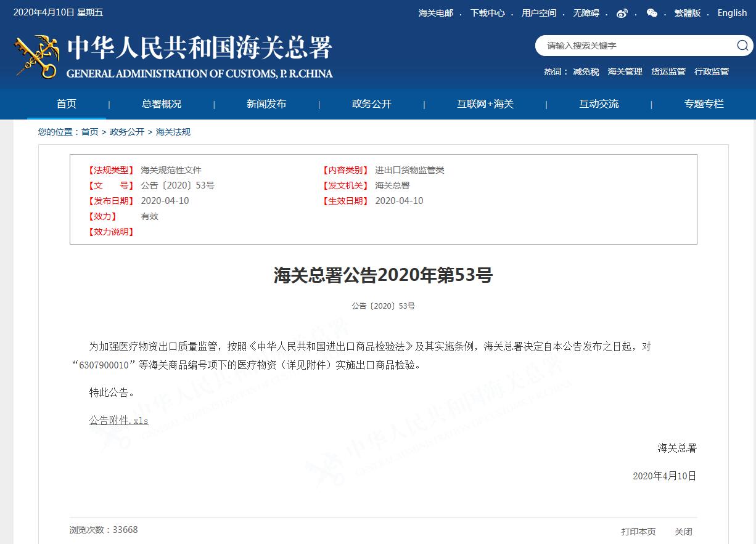The height and width of the screenshot is (544, 756).
Task: Open the 首页 navigation tab
Action: point(67,104)
